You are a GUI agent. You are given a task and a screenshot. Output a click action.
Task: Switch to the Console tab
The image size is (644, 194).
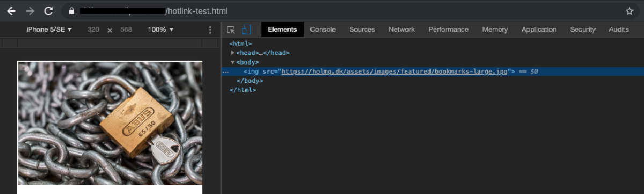tap(323, 30)
